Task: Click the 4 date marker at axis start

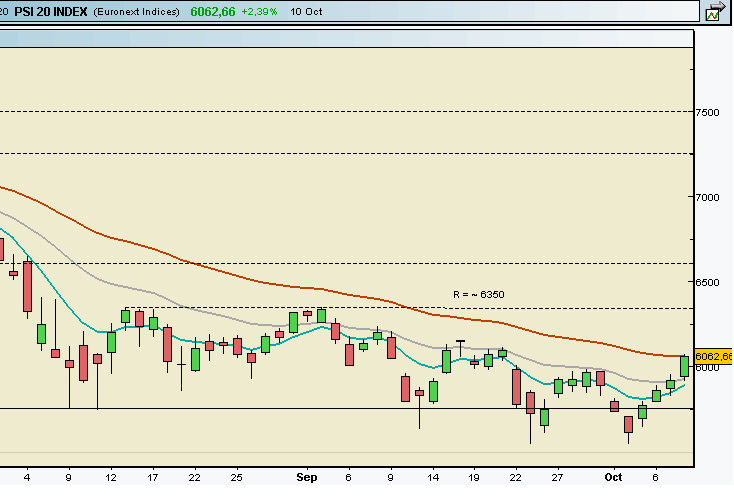Action: [27, 478]
